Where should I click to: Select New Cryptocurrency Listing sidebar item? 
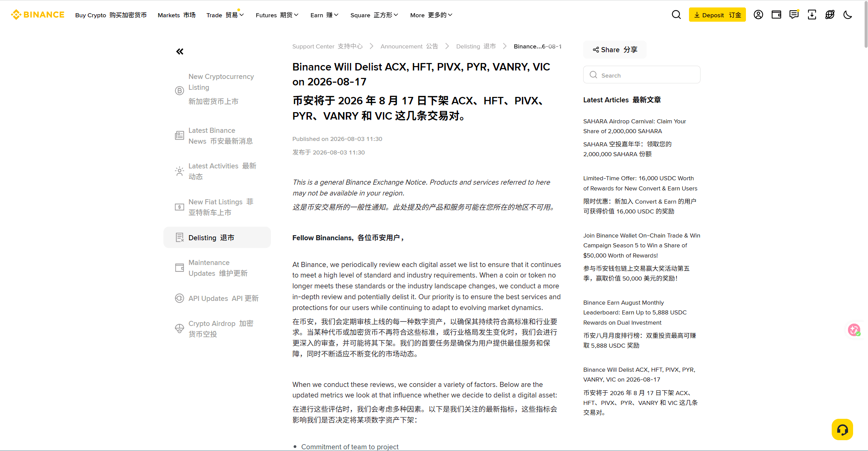click(x=217, y=89)
